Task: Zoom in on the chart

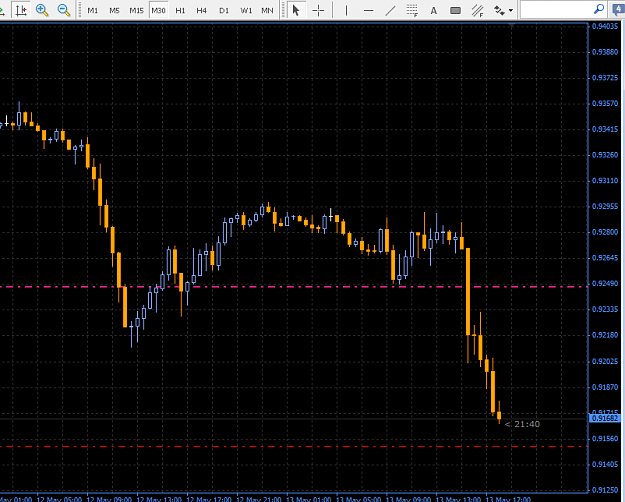Action: (x=42, y=10)
